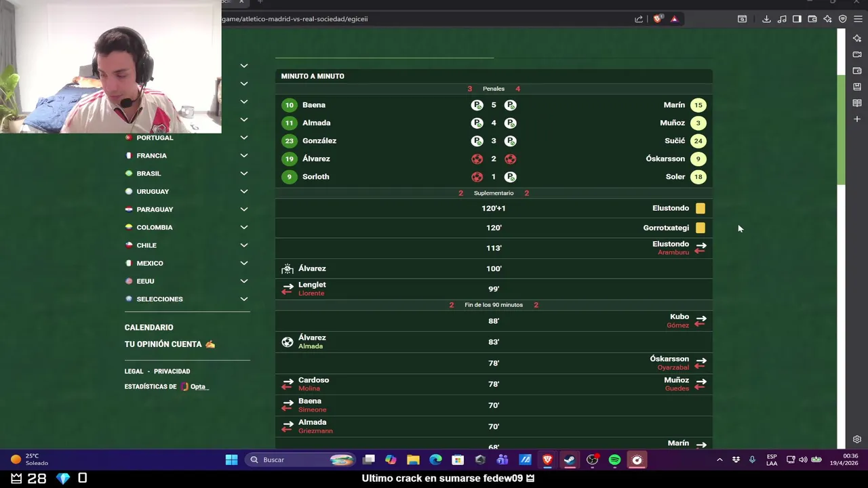The width and height of the screenshot is (868, 488).
Task: Open the Microsoft Store taskbar icon
Action: click(458, 460)
